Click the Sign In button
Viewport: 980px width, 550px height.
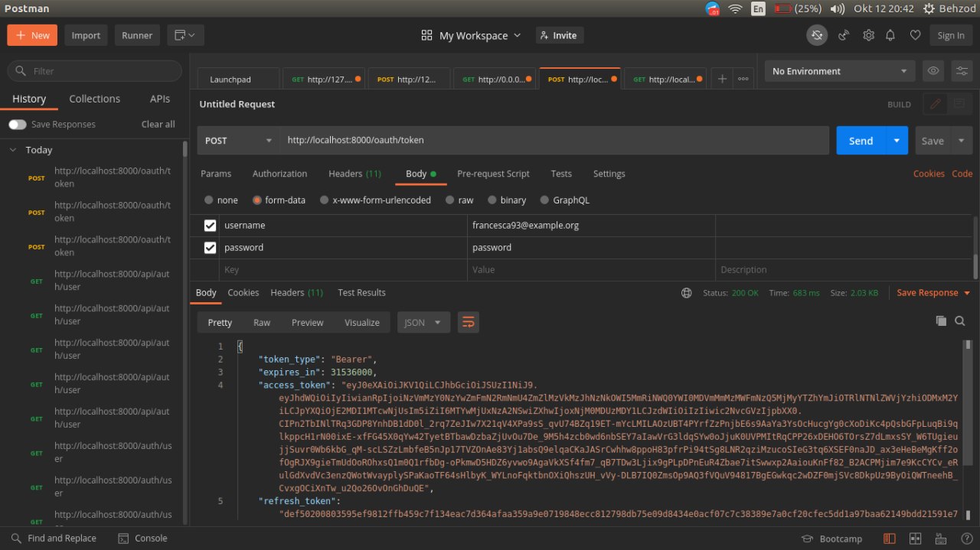[x=951, y=35]
